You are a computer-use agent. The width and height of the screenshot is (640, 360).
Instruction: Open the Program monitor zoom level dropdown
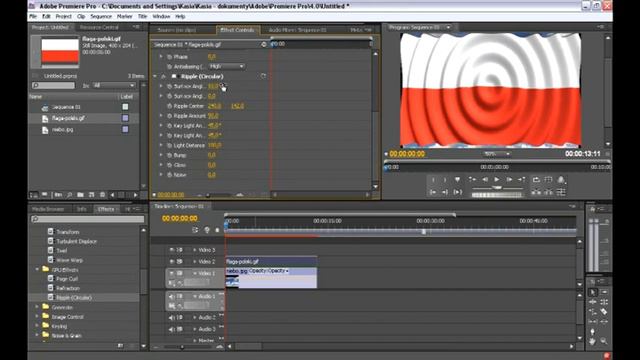coord(497,154)
